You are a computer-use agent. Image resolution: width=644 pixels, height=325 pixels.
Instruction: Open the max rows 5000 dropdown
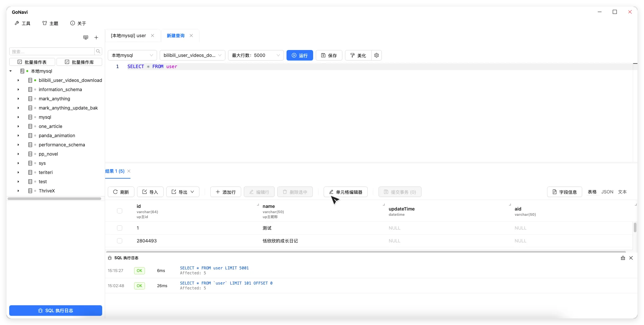coord(256,55)
